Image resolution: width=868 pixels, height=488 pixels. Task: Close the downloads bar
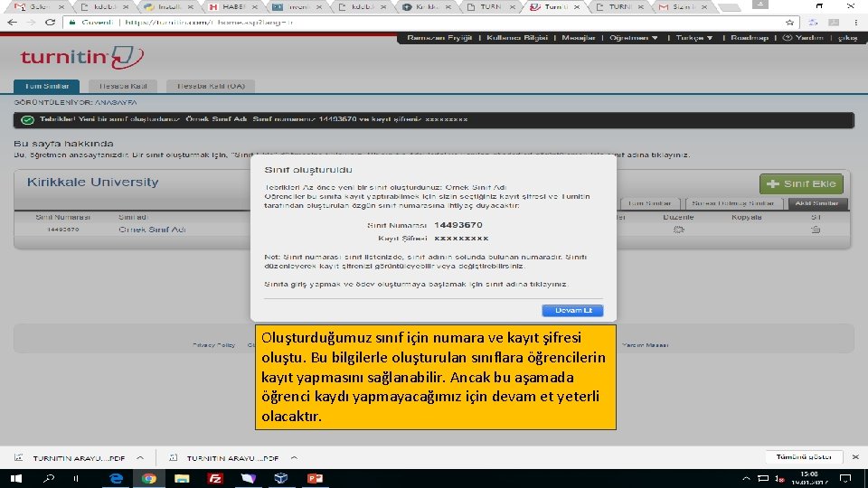(x=855, y=457)
